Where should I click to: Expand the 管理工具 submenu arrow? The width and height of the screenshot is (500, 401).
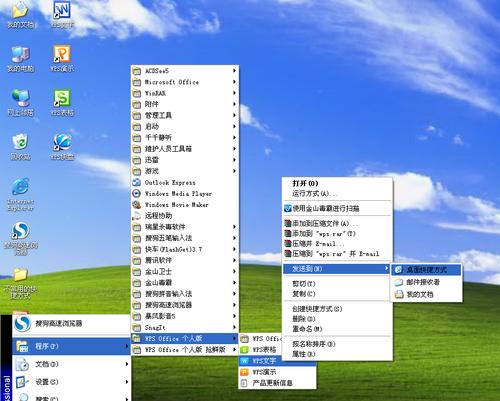235,115
